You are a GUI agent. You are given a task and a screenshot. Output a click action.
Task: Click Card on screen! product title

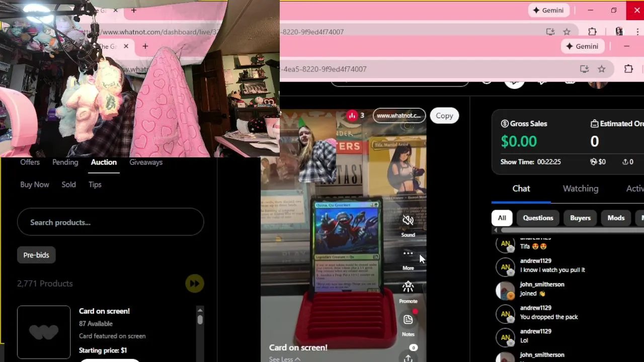tap(104, 311)
